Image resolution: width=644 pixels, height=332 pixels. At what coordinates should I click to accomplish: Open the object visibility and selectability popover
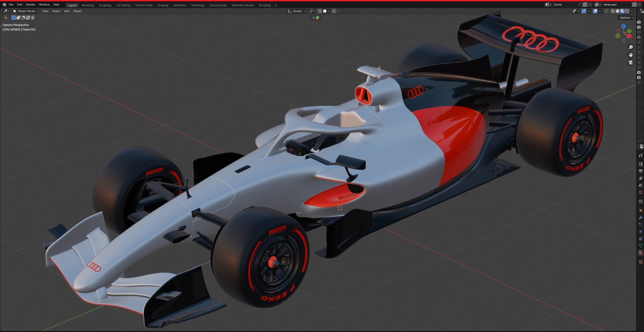point(575,11)
